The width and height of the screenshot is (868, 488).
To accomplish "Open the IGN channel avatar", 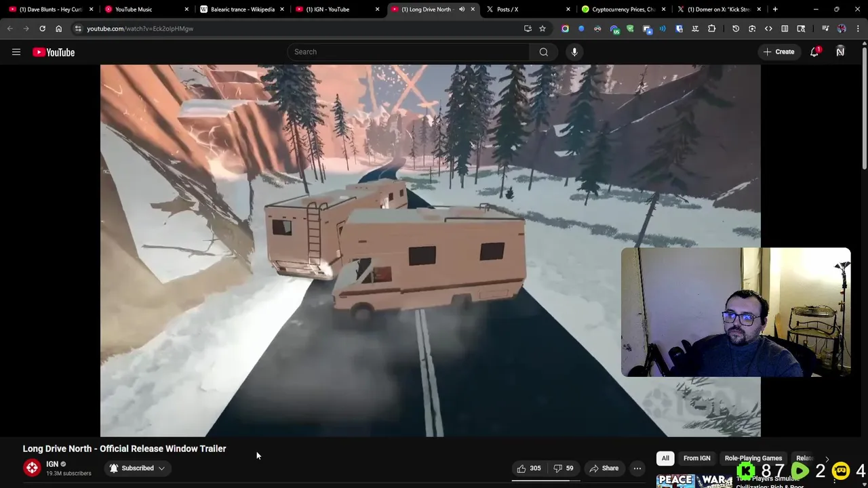I will point(32,468).
